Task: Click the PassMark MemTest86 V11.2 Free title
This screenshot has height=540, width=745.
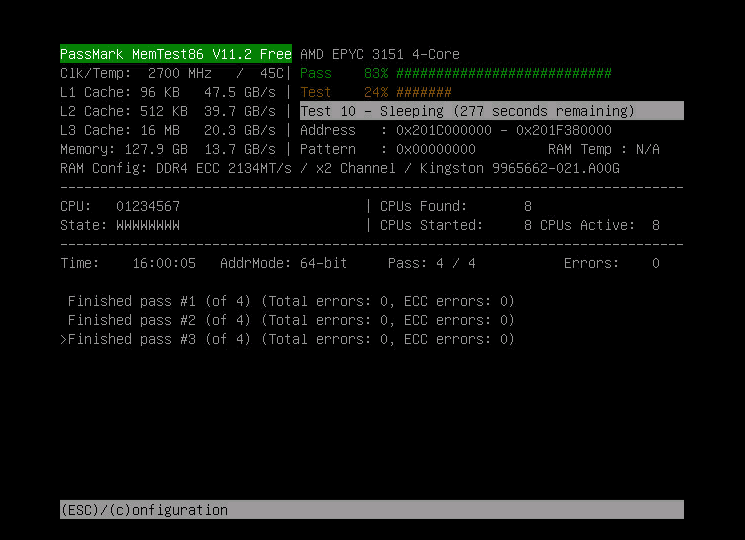Action: point(176,54)
